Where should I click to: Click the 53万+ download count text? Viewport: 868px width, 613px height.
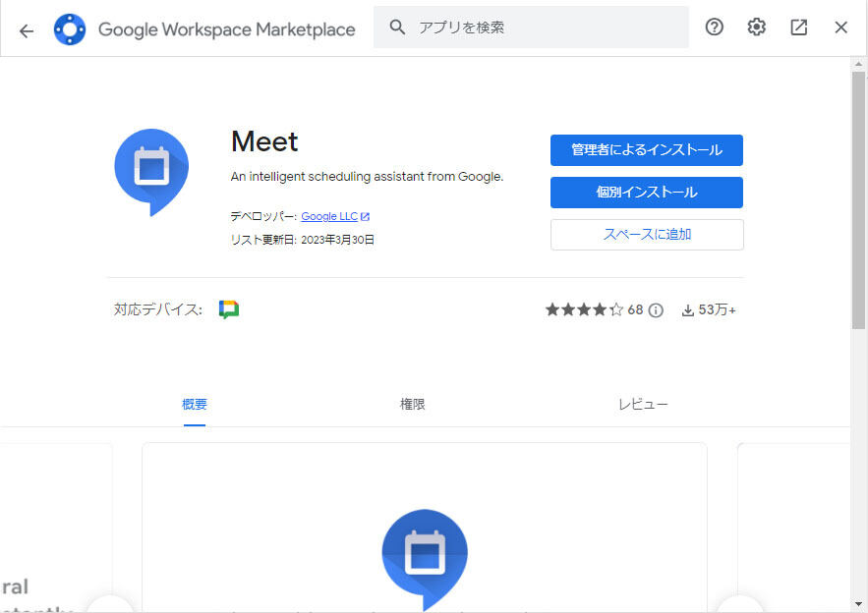[717, 309]
